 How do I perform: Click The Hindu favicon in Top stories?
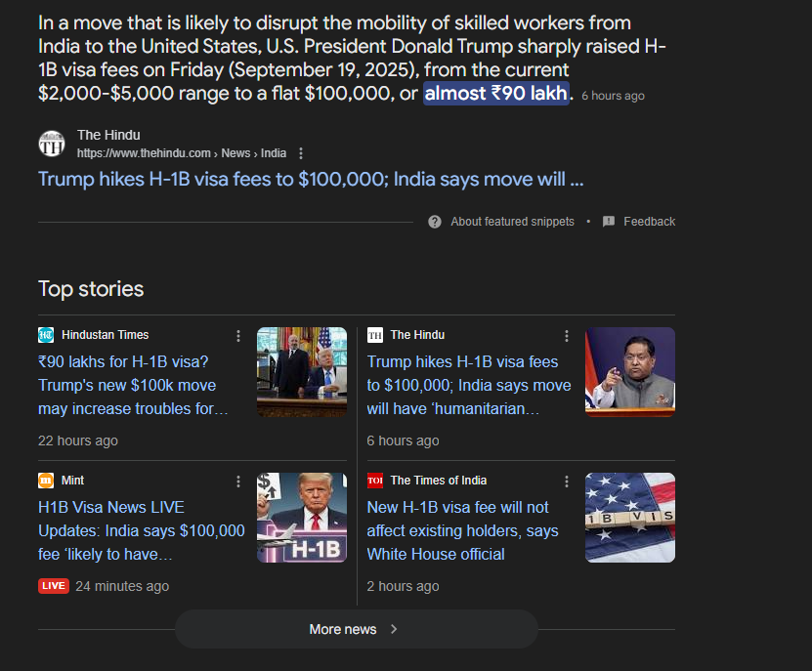tap(375, 335)
